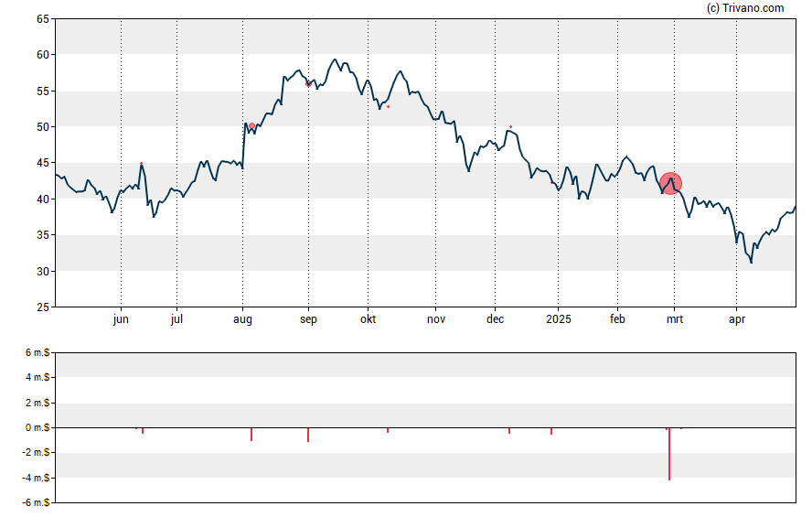Click the tallest red bar near -4 m.$
812x517 pixels.
click(x=669, y=454)
